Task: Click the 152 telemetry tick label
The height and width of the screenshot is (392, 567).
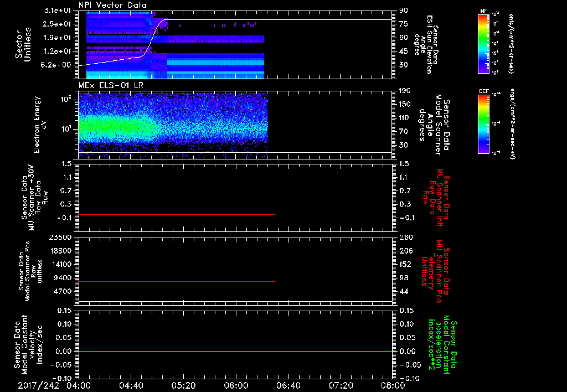Action: coord(406,264)
